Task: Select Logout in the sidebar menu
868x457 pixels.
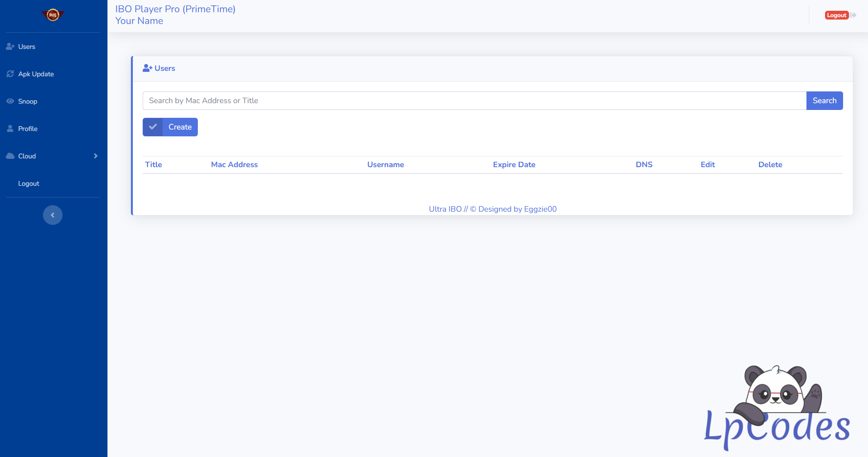Action: point(29,183)
